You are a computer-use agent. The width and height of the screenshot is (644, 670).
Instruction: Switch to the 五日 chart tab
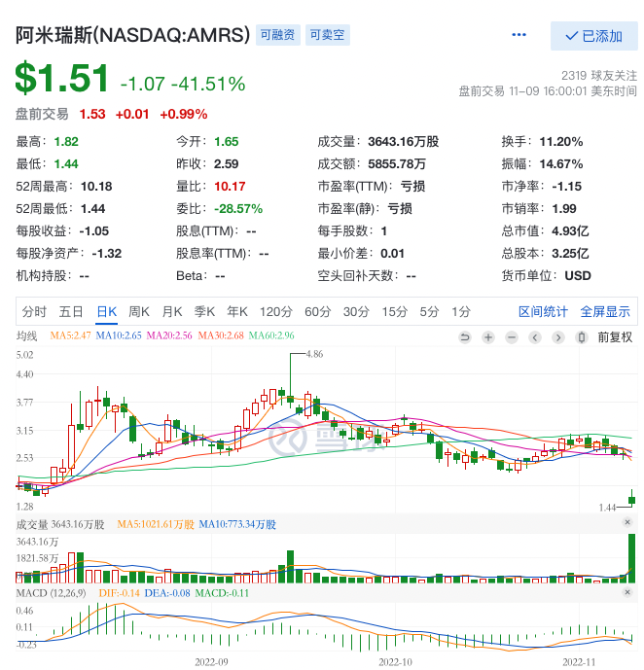coord(71,311)
